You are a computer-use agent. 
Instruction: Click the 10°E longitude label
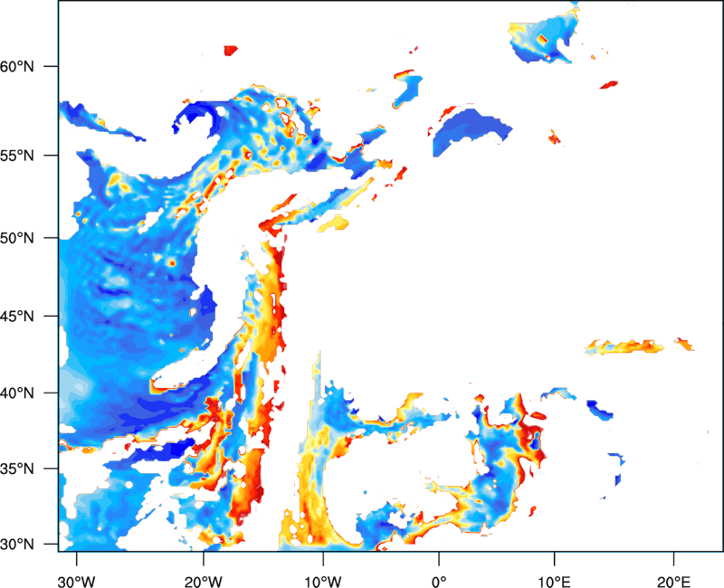[x=553, y=581]
